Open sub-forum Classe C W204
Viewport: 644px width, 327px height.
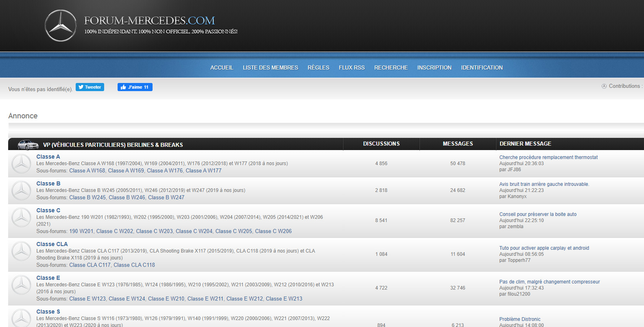194,231
